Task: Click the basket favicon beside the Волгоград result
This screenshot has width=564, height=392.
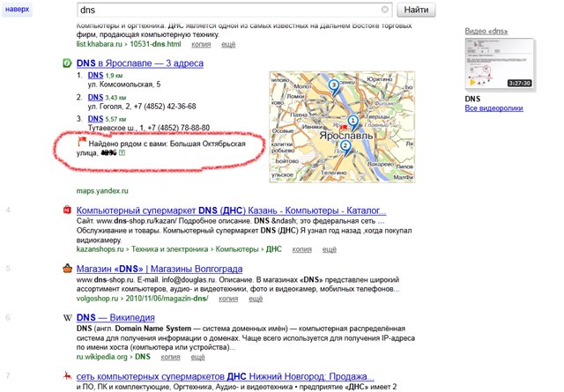Action: click(x=67, y=269)
